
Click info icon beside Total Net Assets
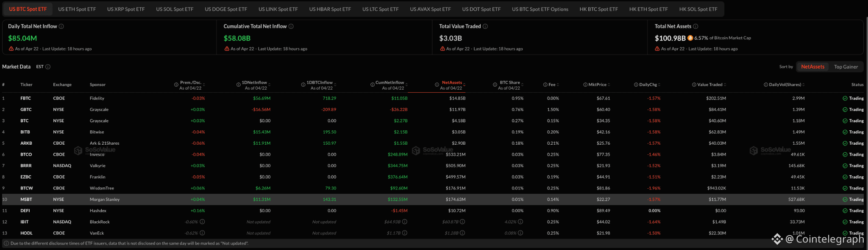pos(696,26)
